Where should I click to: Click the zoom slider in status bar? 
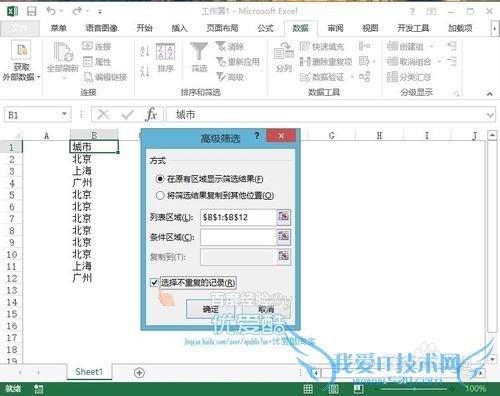click(x=414, y=389)
